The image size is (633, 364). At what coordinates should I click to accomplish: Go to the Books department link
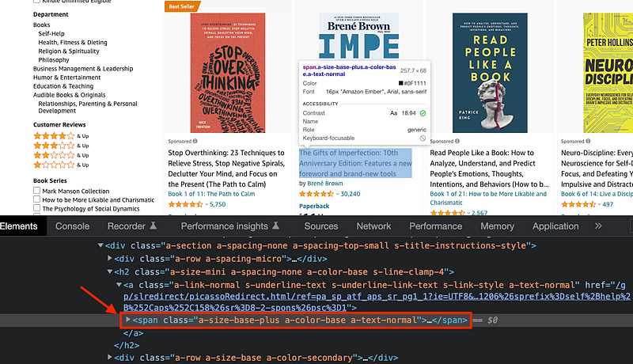(42, 25)
